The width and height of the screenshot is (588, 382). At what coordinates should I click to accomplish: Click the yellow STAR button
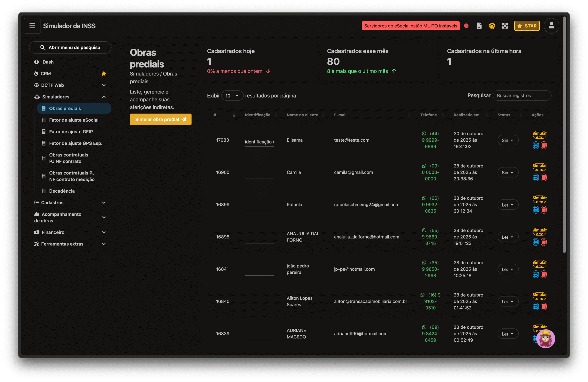(x=526, y=26)
